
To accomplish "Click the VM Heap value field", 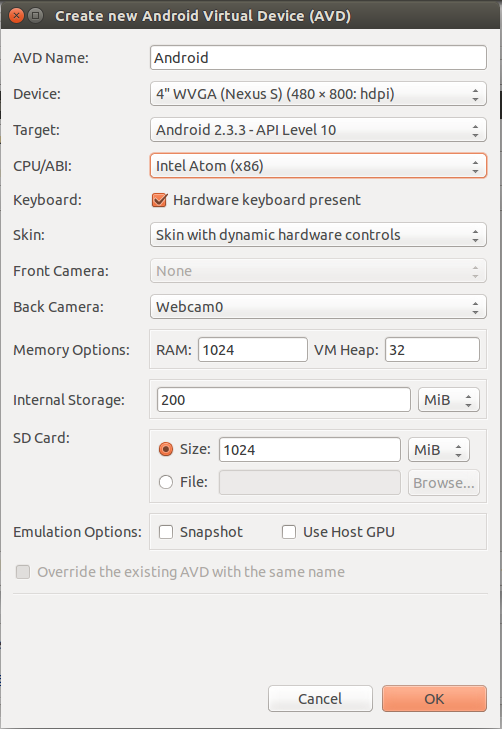I will [x=432, y=350].
